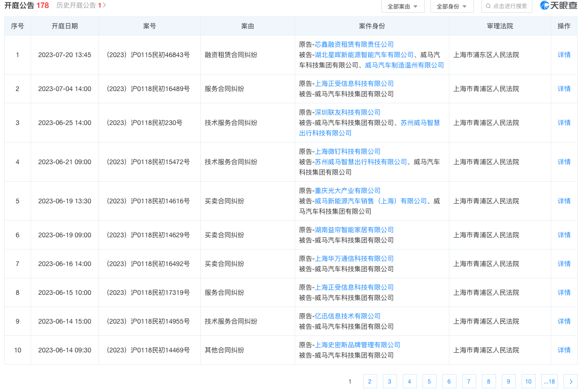This screenshot has width=580, height=392.
Task: Open the 全部案由 dropdown filter
Action: tap(403, 6)
